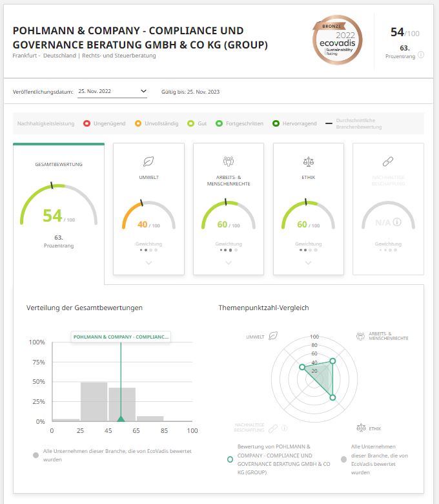
Task: Open the Veröffentlichungsdatum dropdown showing 25. Nov. 2022
Action: coord(112,91)
